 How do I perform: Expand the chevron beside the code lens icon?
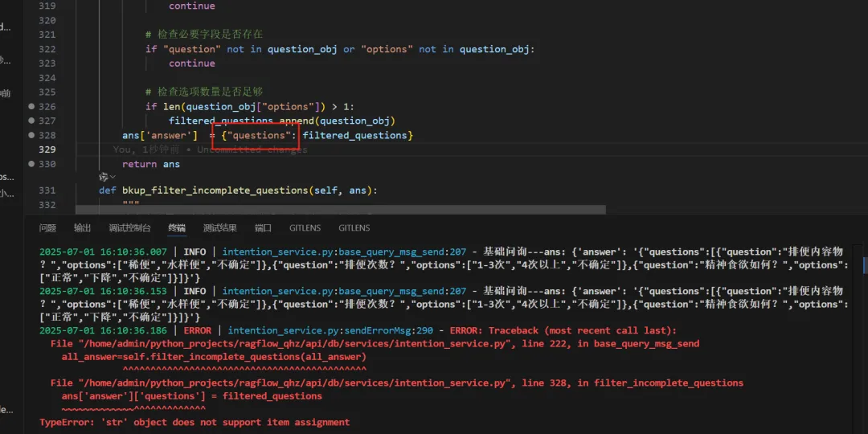(113, 177)
